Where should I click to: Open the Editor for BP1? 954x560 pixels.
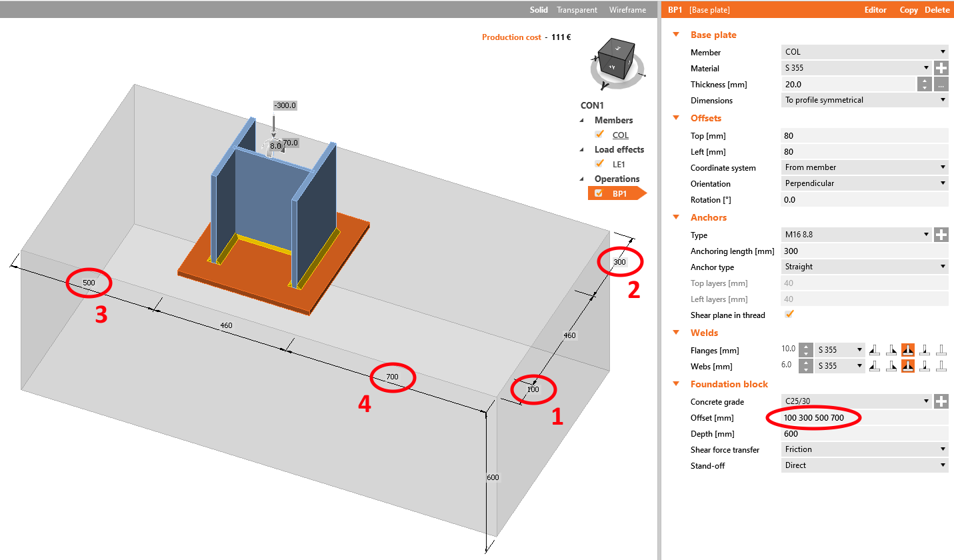875,9
